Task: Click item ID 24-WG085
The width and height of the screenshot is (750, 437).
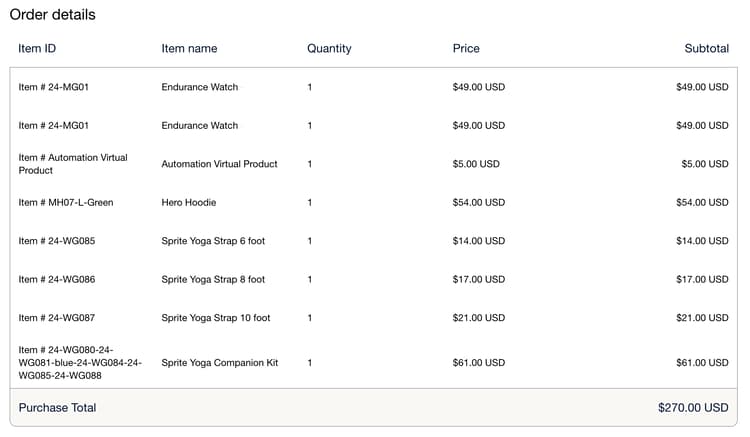Action: click(x=57, y=241)
